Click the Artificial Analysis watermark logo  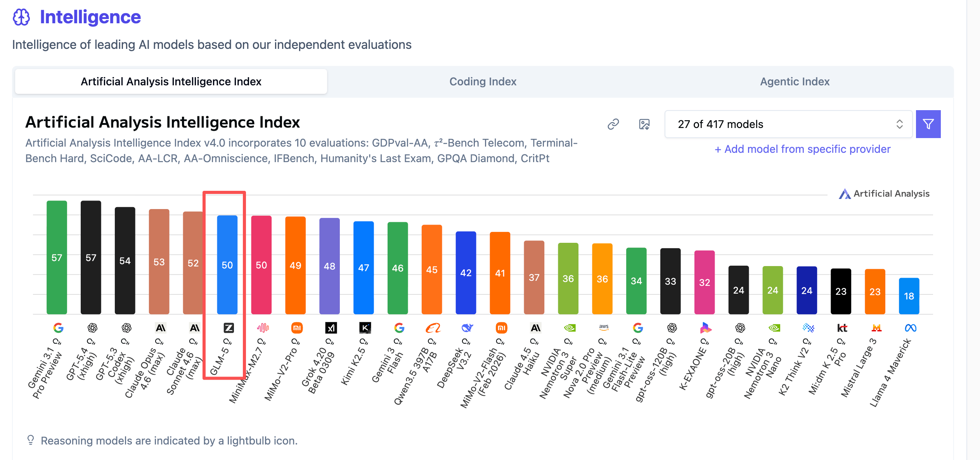pyautogui.click(x=845, y=194)
